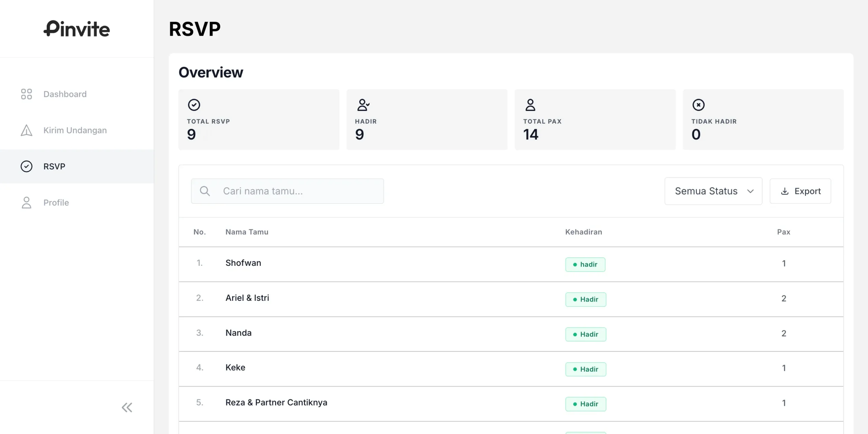Screen dimensions: 868x434
Task: Click the Export download icon
Action: [785, 191]
